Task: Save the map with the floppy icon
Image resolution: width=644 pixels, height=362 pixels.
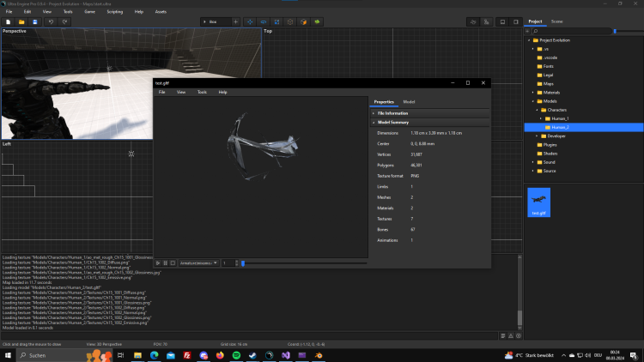Action: pos(34,21)
